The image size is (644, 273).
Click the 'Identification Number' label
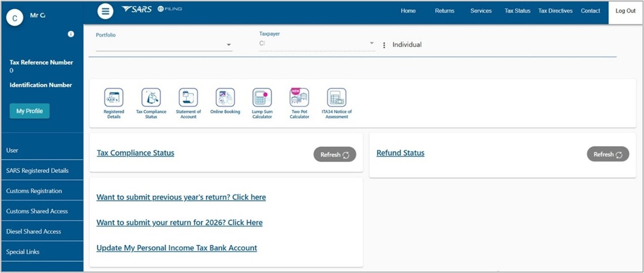click(41, 85)
